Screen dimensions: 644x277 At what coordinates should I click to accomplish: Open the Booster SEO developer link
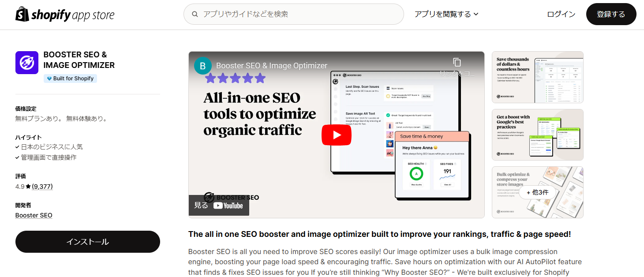[x=34, y=215]
